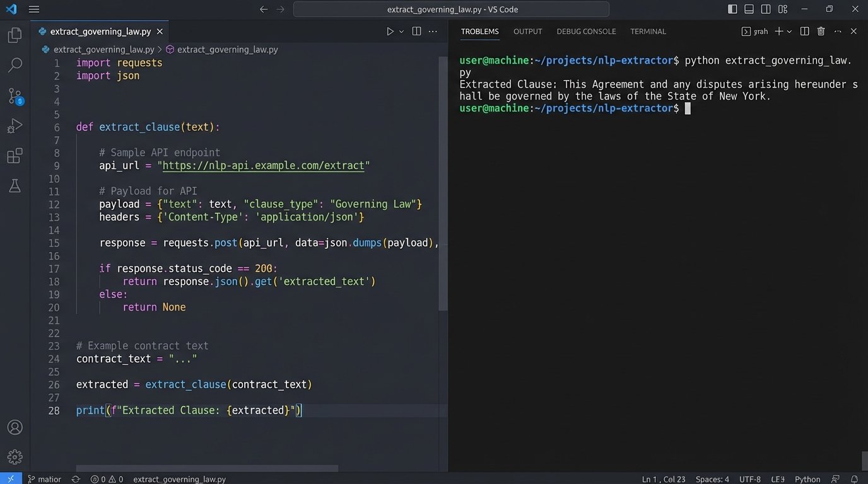This screenshot has width=868, height=484.
Task: Open the Testing view in the sidebar
Action: (15, 185)
